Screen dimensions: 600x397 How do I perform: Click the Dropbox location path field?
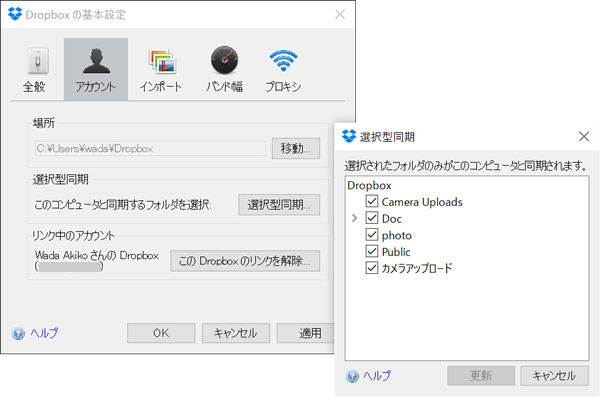(150, 149)
